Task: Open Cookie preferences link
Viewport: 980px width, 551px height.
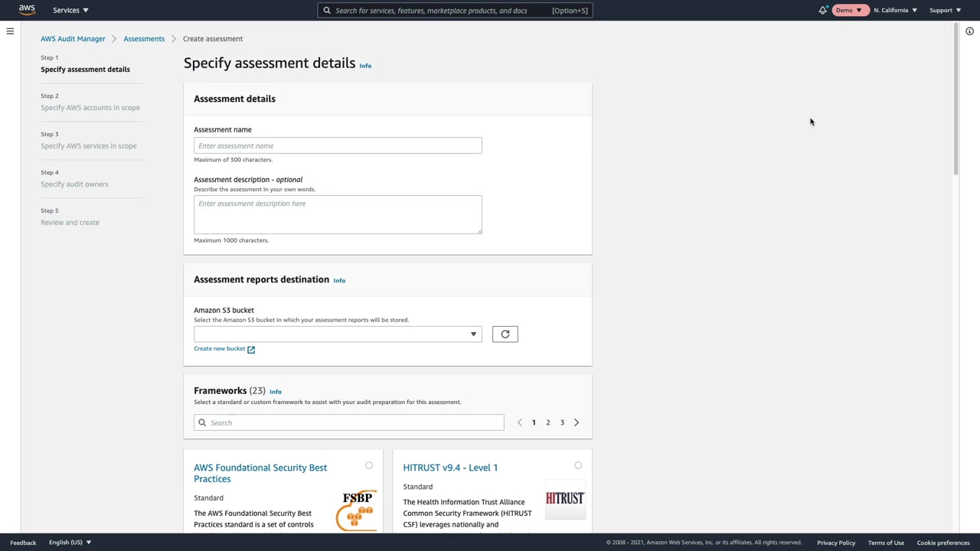Action: click(x=943, y=543)
